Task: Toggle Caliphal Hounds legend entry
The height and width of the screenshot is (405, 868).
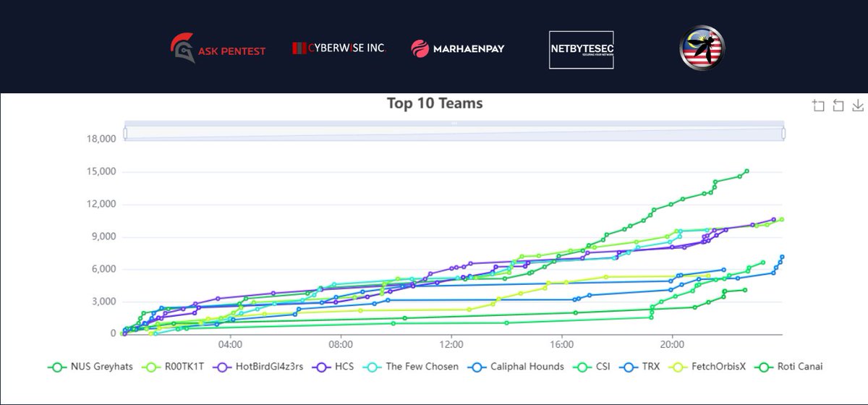Action: click(517, 367)
